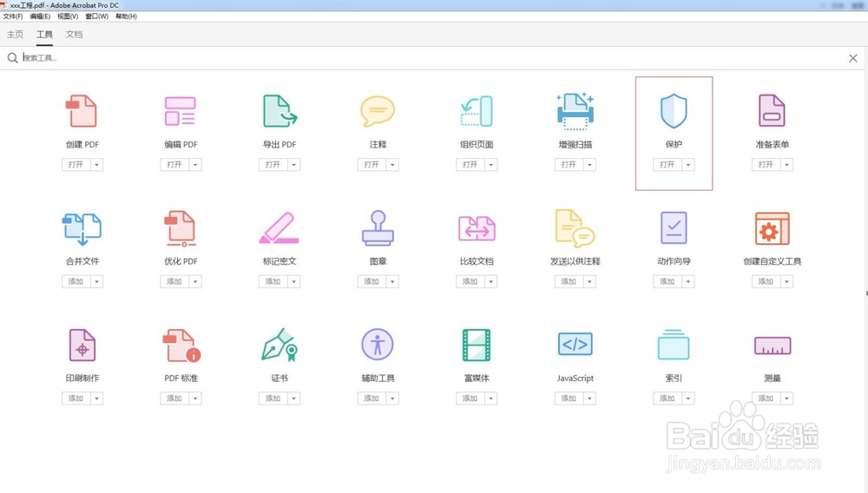The height and width of the screenshot is (493, 868).
Task: Click 打开 button under 组织页面
Action: coord(470,165)
